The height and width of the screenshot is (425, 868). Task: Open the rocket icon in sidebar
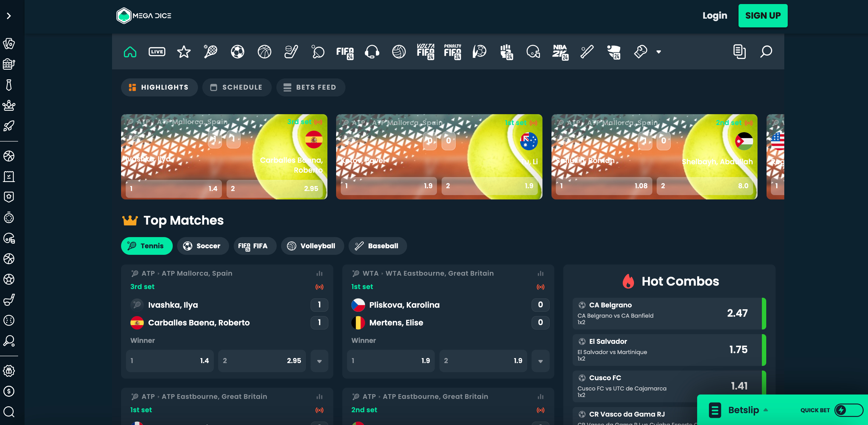click(9, 126)
